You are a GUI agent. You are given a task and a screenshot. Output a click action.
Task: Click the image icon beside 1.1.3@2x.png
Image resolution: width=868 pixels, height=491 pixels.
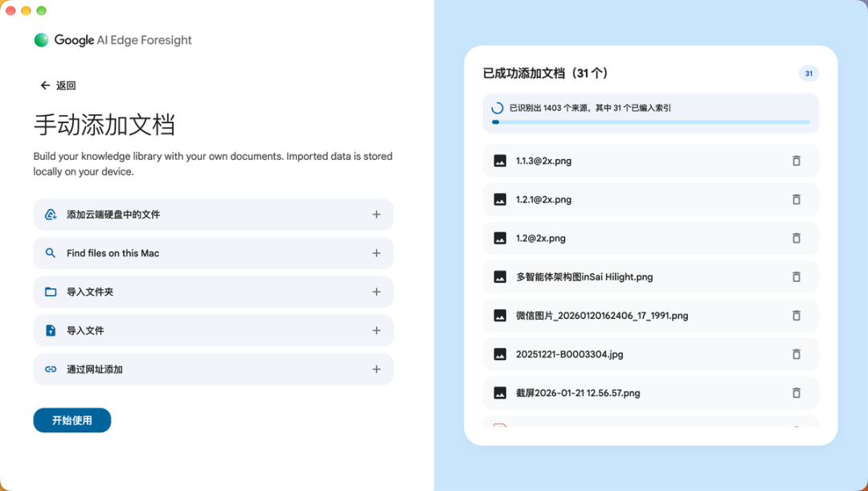coord(500,161)
